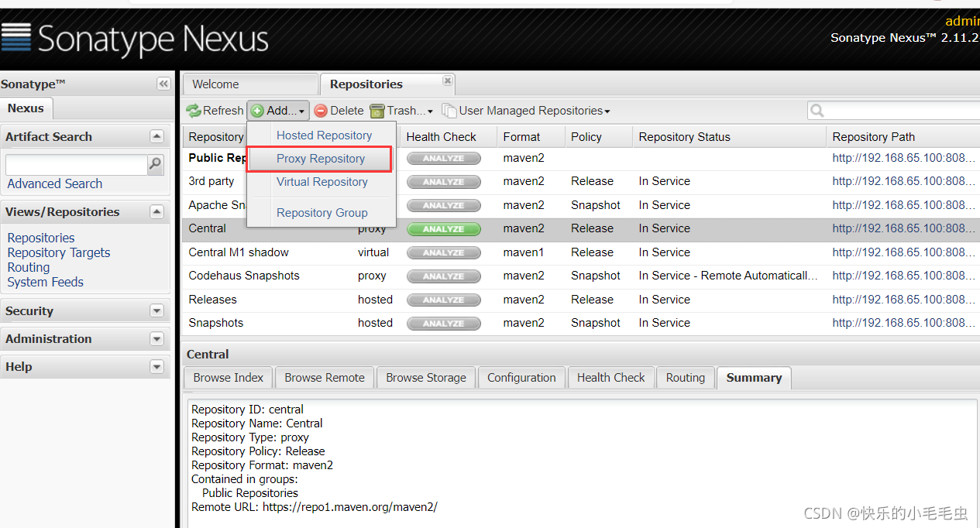Collapse the Views/Repositories panel
Screen dimensions: 980x528
157,211
